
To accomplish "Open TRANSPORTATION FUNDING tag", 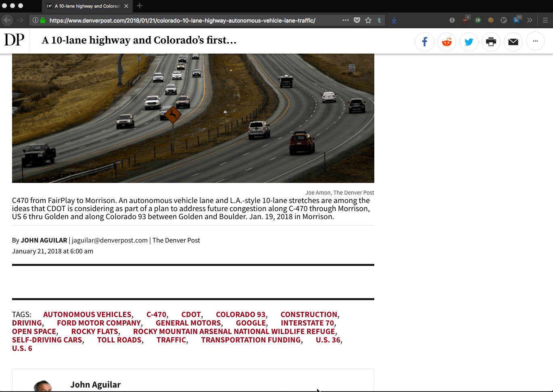I will 251,340.
